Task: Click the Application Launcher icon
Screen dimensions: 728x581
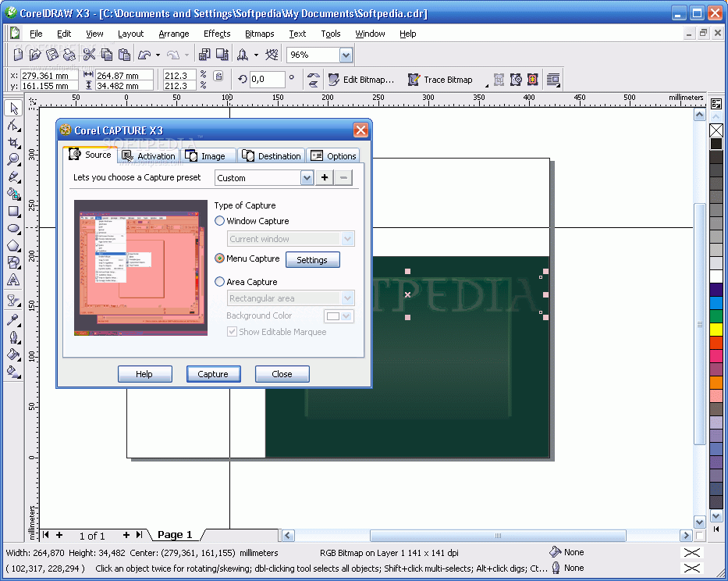Action: 243,55
